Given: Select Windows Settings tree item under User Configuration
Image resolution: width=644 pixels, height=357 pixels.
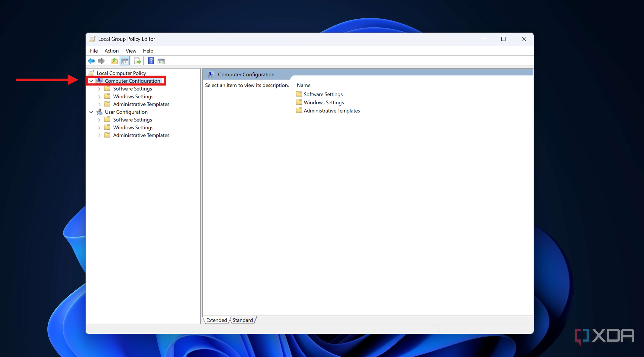Looking at the screenshot, I should pos(133,128).
